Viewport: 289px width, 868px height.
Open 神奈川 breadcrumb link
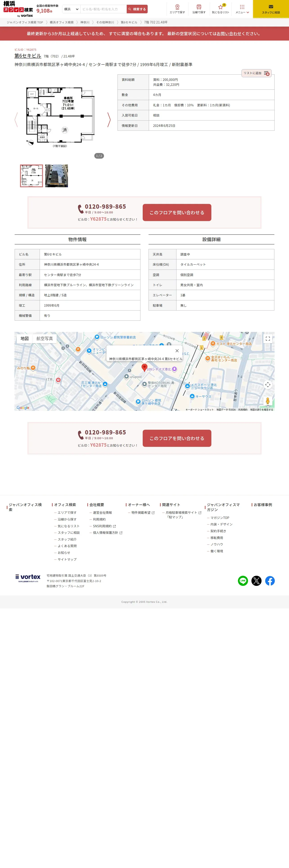point(85,23)
